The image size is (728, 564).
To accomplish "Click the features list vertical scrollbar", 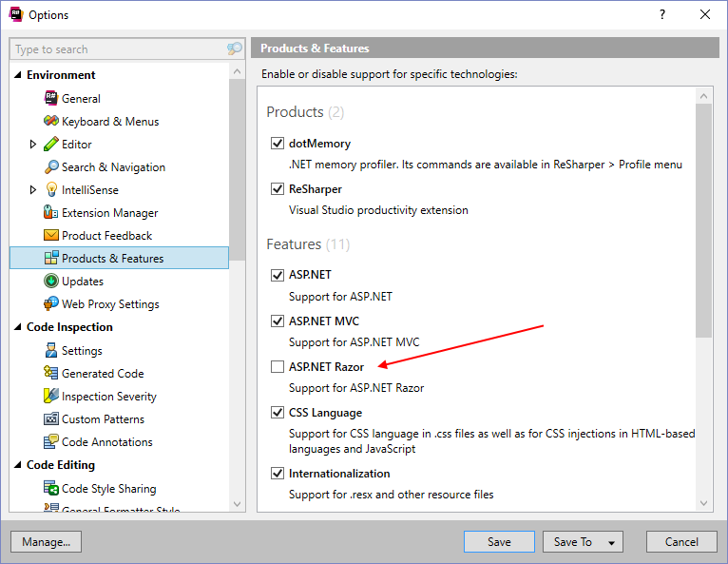I will tap(703, 219).
